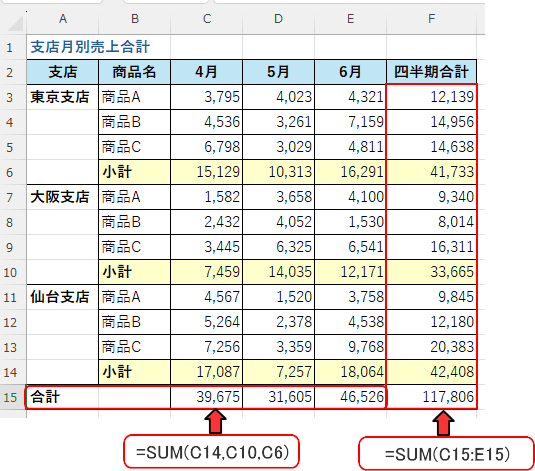Click 小計 label in row 6
Viewport: 535px width, 471px height.
[x=134, y=172]
